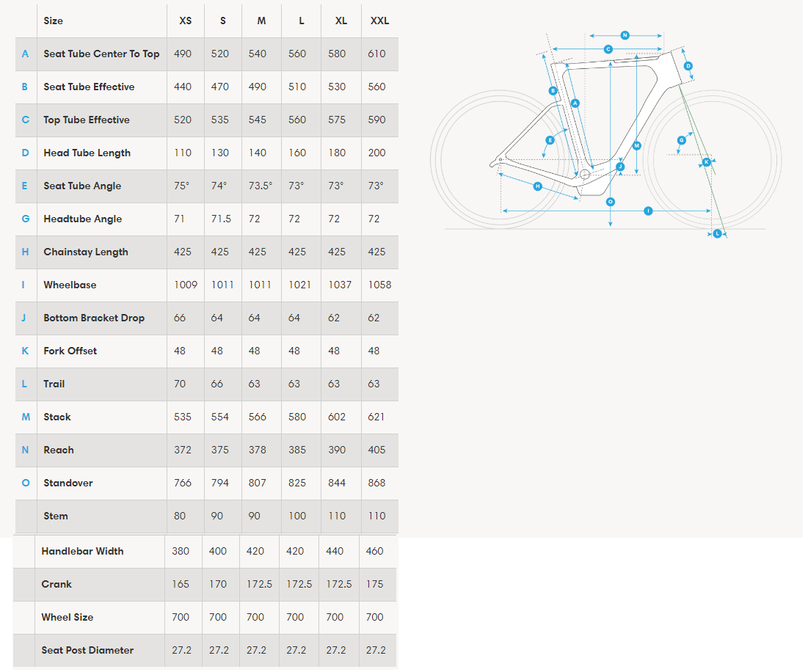Click the Seat Post Diameter row label

tap(87, 651)
